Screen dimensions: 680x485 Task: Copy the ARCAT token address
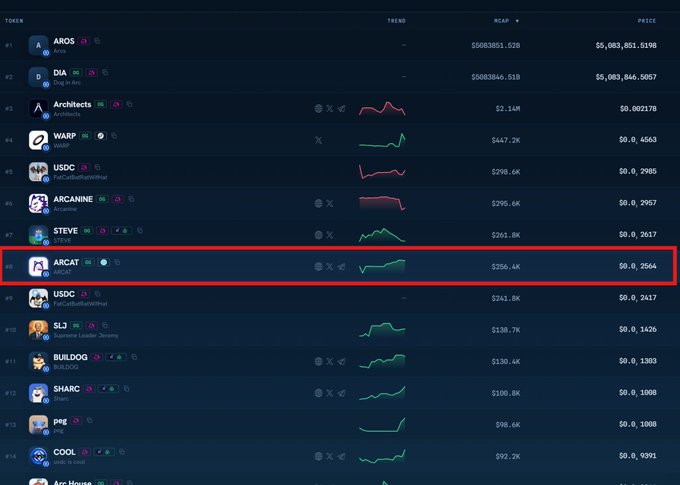(117, 262)
